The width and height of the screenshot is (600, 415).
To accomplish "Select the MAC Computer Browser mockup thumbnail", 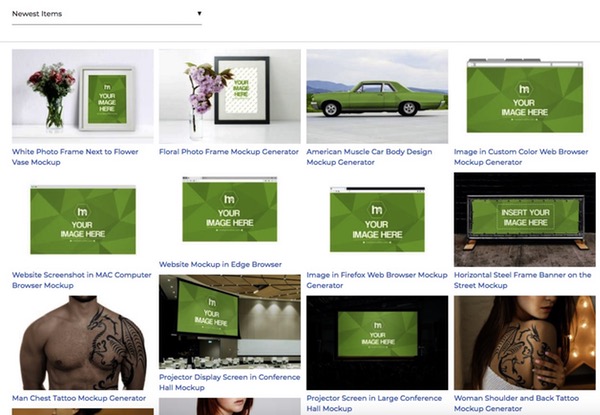I will click(82, 219).
